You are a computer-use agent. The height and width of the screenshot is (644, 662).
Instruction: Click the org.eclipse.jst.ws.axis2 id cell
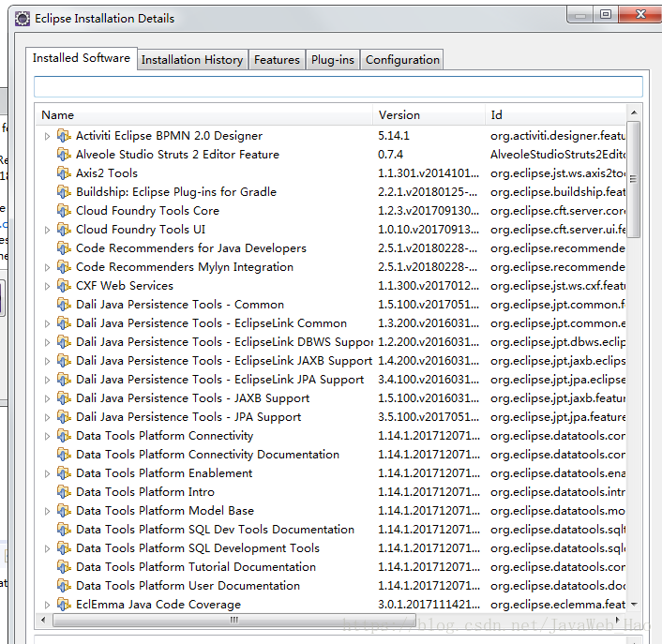pos(558,173)
